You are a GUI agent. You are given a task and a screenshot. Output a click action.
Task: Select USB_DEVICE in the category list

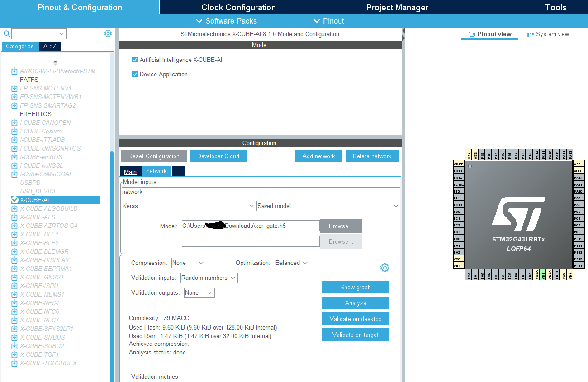click(39, 191)
